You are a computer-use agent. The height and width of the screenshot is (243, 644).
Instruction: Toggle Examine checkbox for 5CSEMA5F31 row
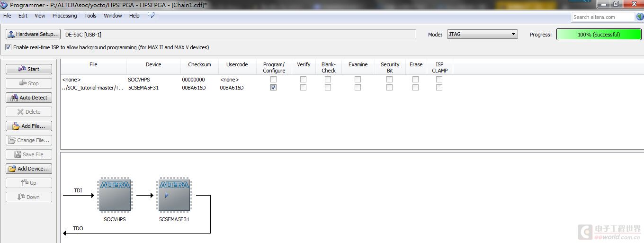pos(358,88)
